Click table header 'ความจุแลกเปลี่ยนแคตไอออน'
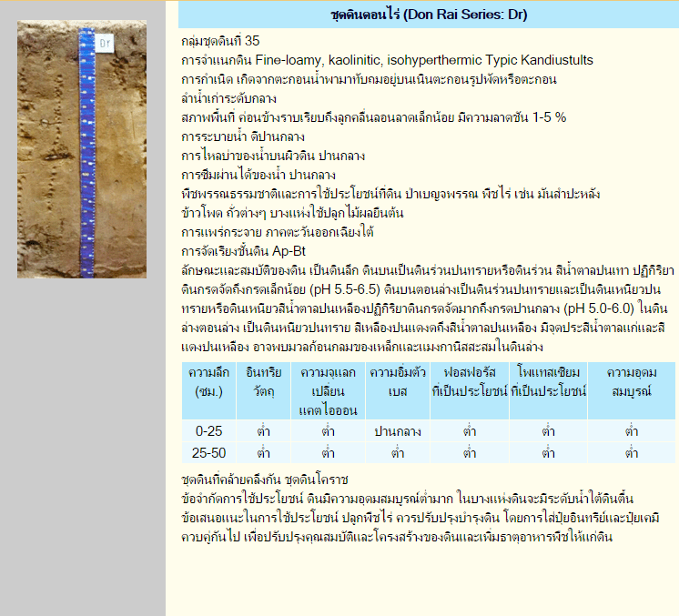The height and width of the screenshot is (616, 679). click(329, 390)
